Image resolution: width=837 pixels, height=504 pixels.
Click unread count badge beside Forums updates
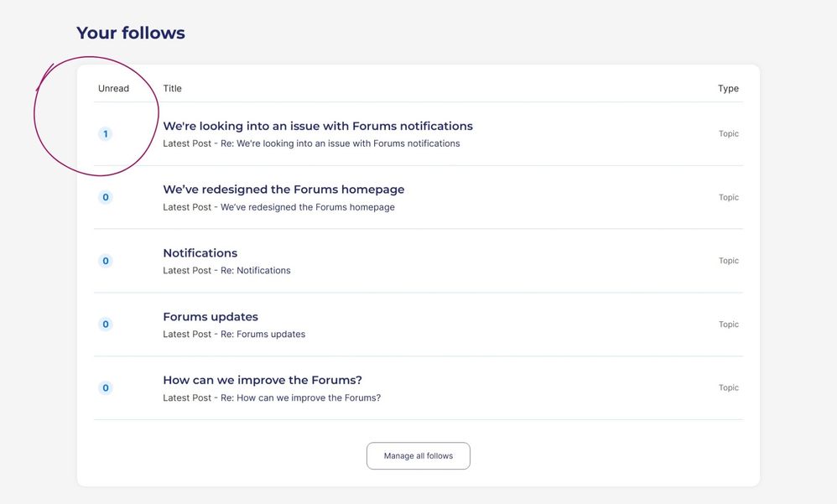(x=105, y=325)
